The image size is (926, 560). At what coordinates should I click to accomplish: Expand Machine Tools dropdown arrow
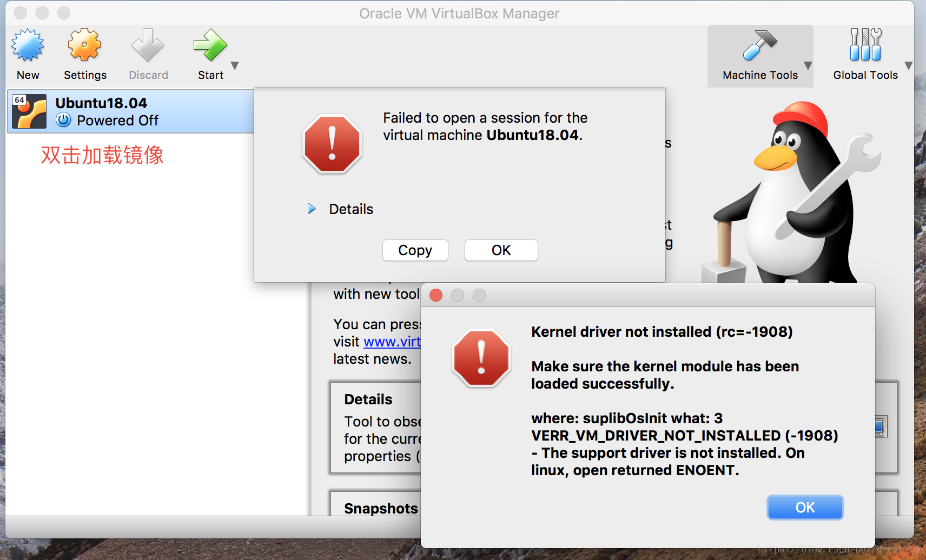click(x=808, y=65)
